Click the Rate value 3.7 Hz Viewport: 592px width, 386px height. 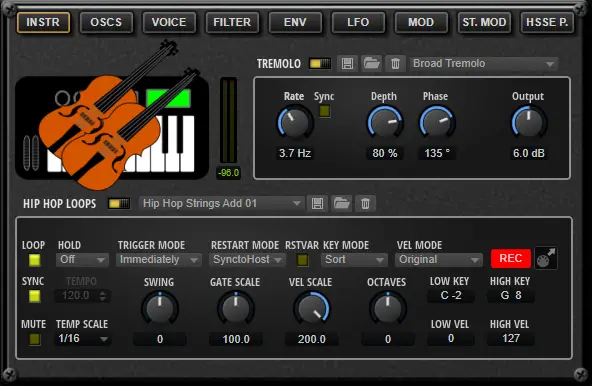295,153
